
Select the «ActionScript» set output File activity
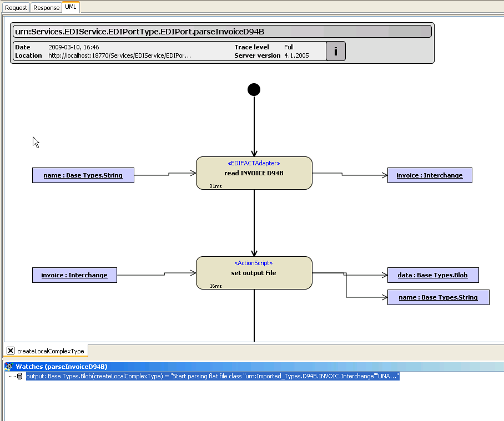[254, 272]
